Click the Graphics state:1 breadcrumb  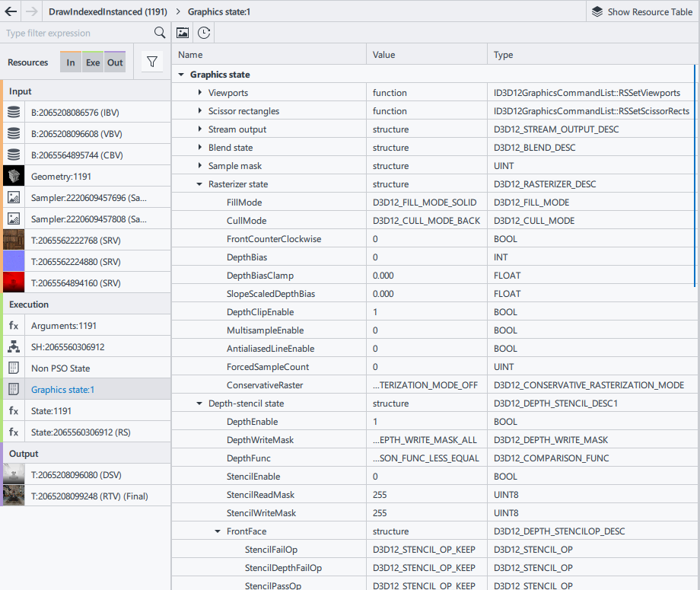pyautogui.click(x=219, y=11)
